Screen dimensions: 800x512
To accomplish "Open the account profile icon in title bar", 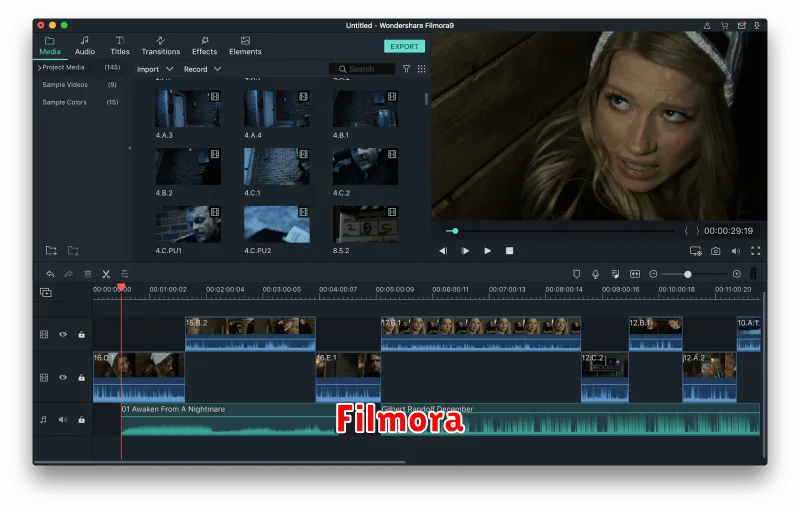I will click(707, 25).
